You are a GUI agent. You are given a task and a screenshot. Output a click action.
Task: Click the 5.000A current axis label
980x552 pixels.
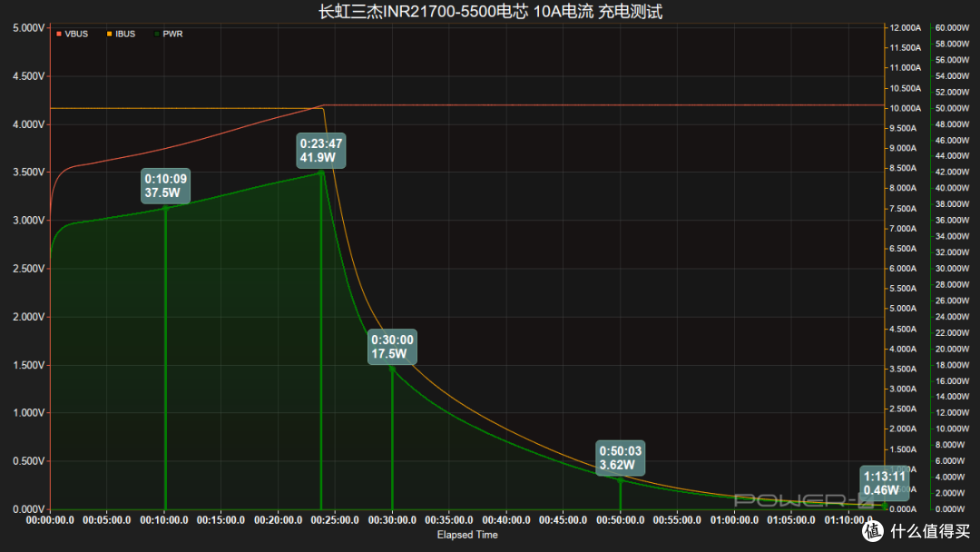(903, 308)
